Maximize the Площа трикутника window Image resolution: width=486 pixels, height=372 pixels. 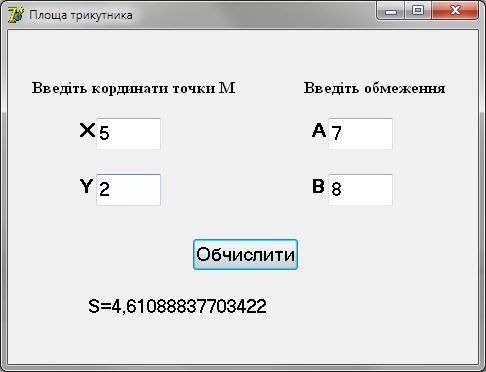(418, 11)
